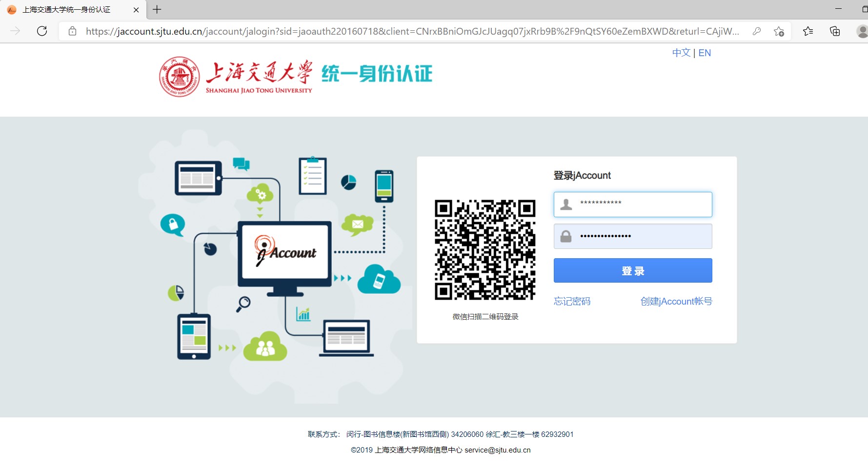Viewport: 868px width, 473px height.
Task: Click the WeChat login QR code
Action: 485,249
